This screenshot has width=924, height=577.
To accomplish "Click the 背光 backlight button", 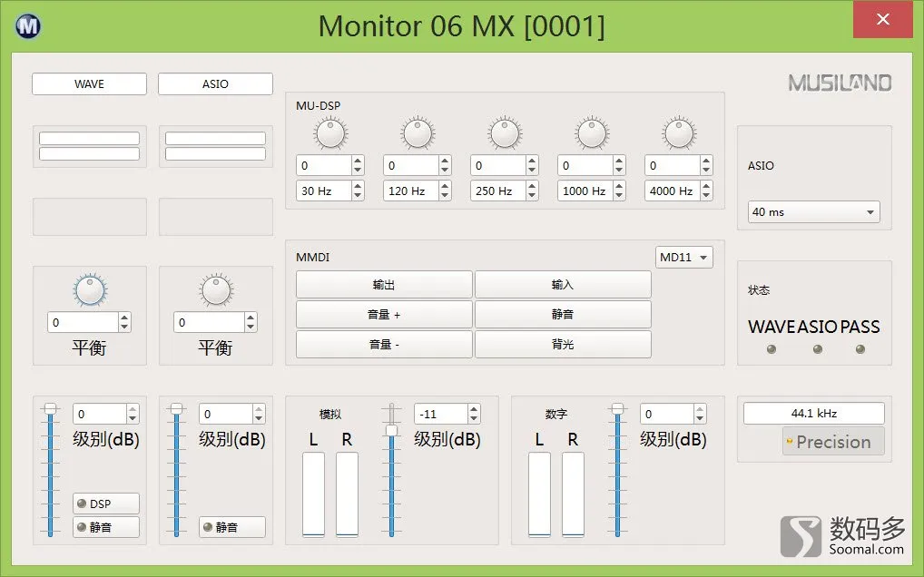I will click(x=563, y=345).
